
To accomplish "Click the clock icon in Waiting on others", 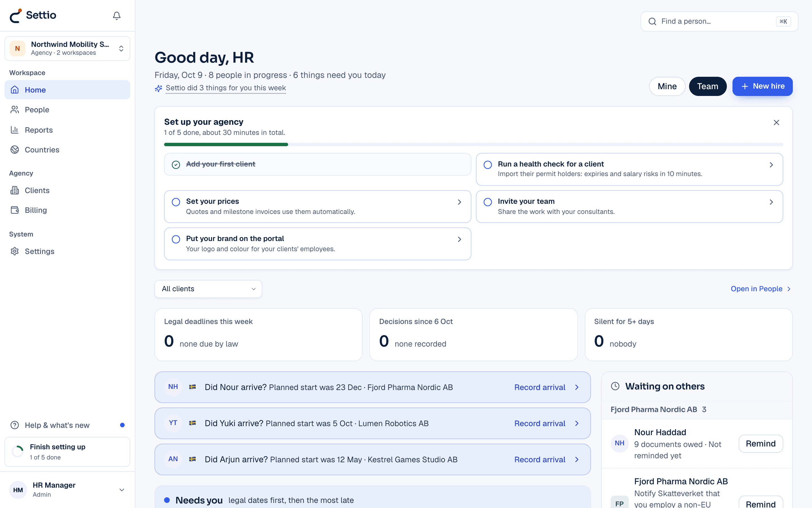I will pyautogui.click(x=615, y=386).
